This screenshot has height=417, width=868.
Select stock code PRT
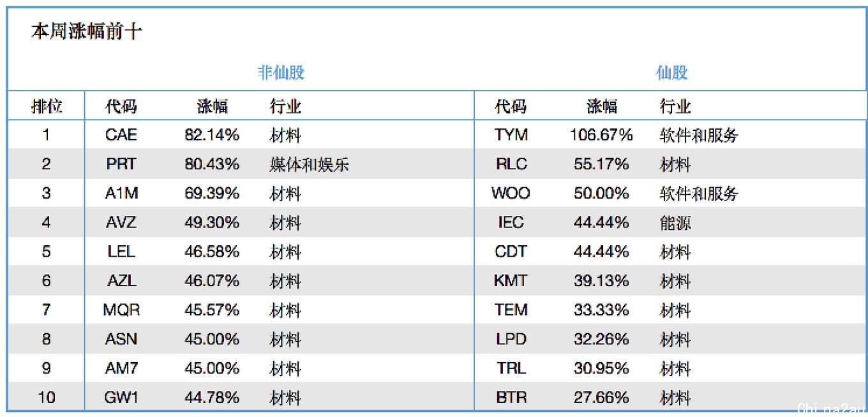121,164
